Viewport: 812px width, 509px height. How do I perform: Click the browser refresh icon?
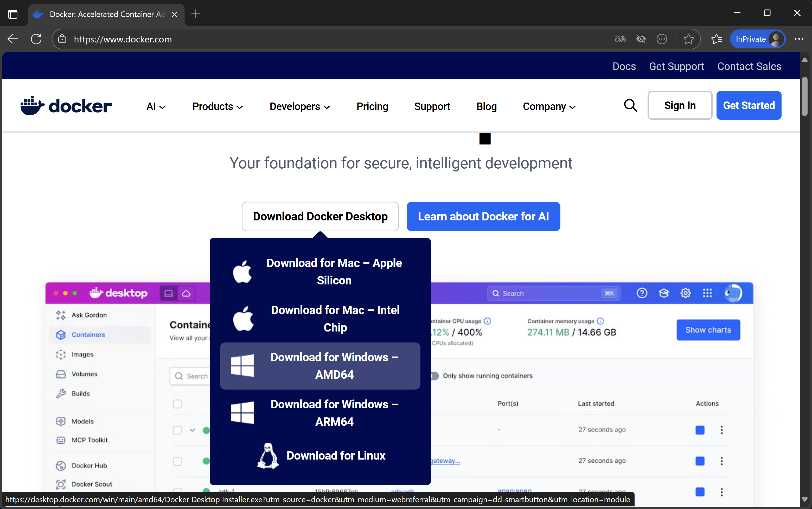tap(36, 39)
